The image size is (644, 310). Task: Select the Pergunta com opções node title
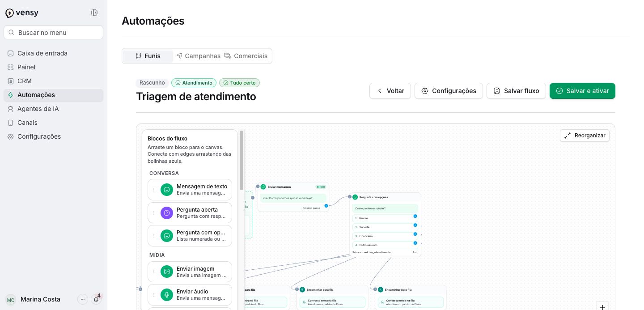[x=373, y=197]
